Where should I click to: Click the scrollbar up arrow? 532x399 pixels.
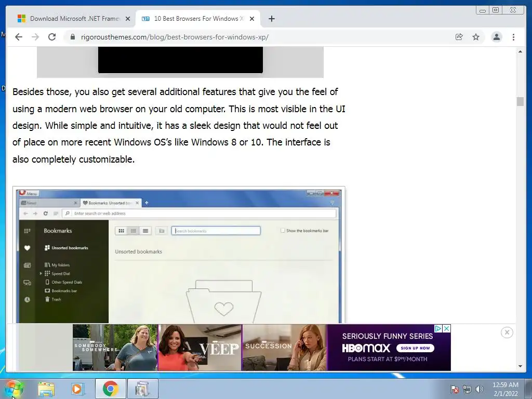[520, 51]
